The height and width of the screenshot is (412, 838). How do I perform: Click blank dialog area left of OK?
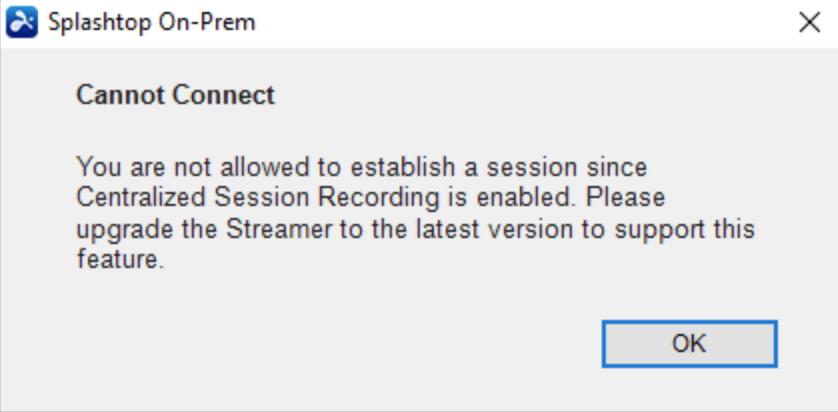321,344
